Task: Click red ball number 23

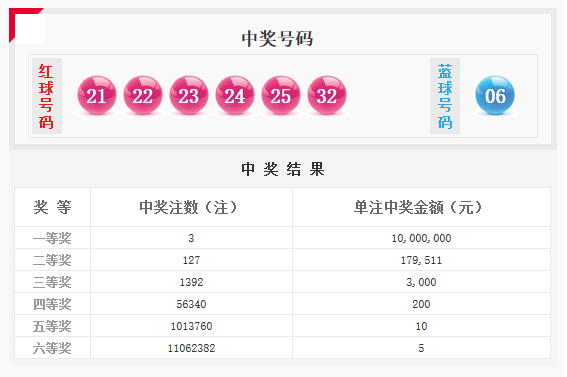Action: 189,95
